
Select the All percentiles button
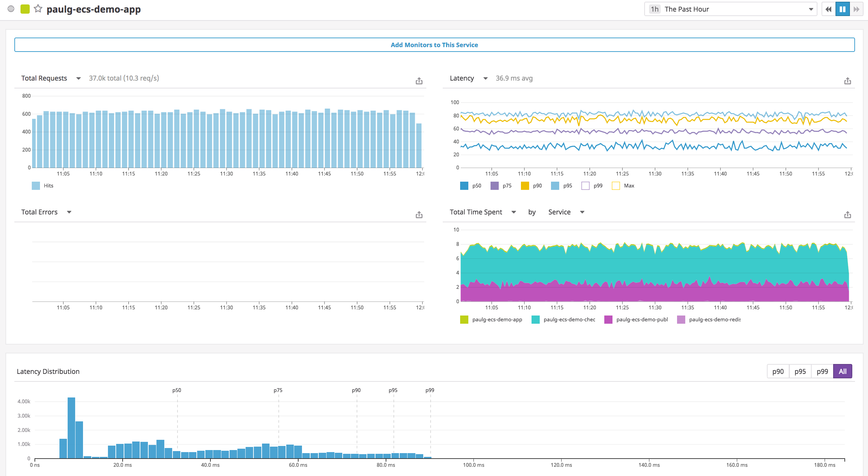coord(843,371)
